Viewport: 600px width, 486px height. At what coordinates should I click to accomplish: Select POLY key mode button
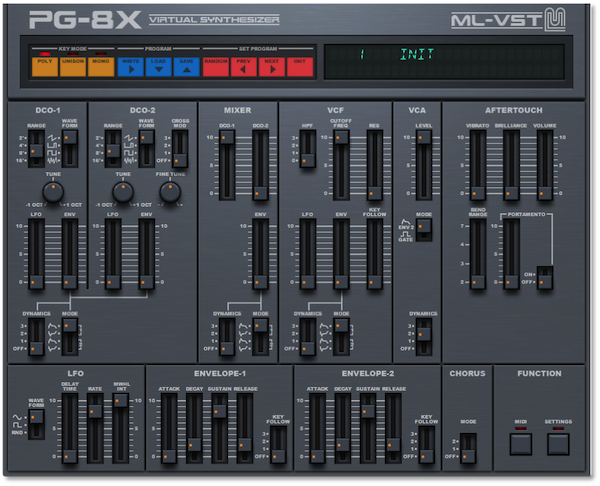click(45, 67)
